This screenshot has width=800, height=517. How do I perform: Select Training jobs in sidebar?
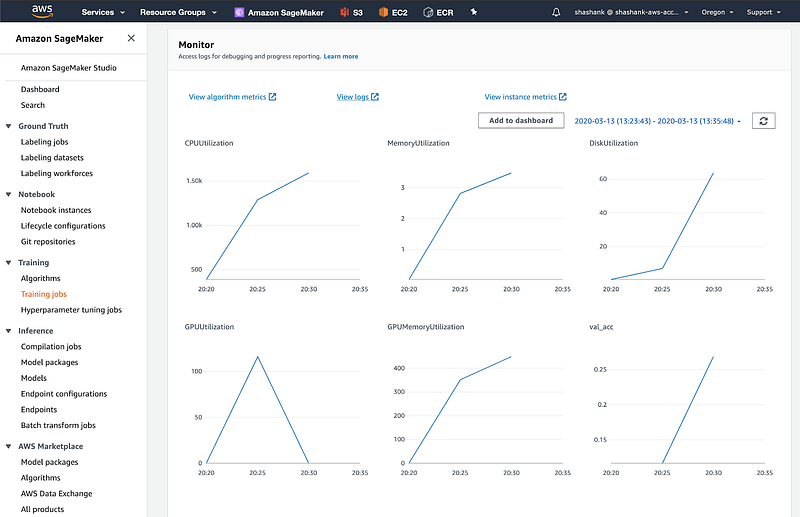(x=44, y=294)
